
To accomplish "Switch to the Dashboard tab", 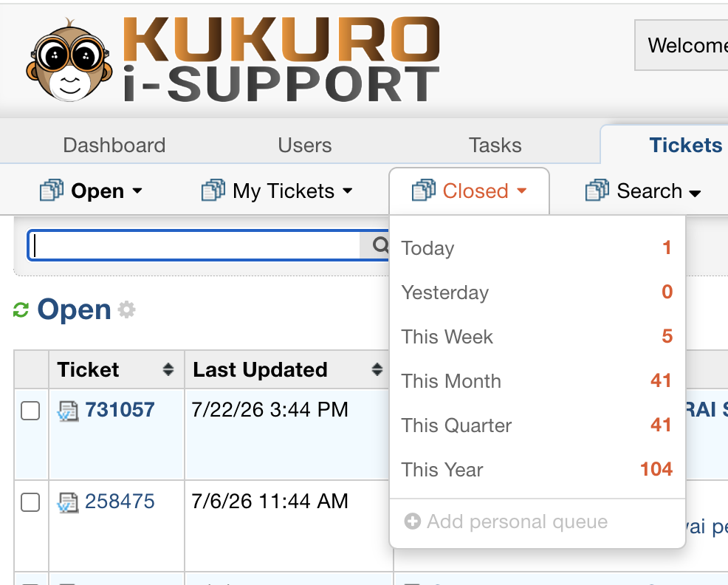I will (114, 145).
